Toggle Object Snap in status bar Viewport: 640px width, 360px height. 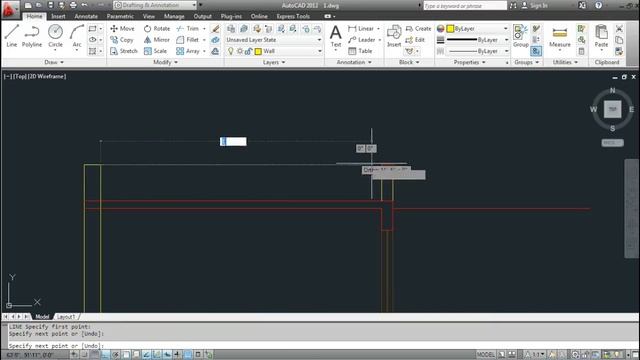click(x=126, y=354)
